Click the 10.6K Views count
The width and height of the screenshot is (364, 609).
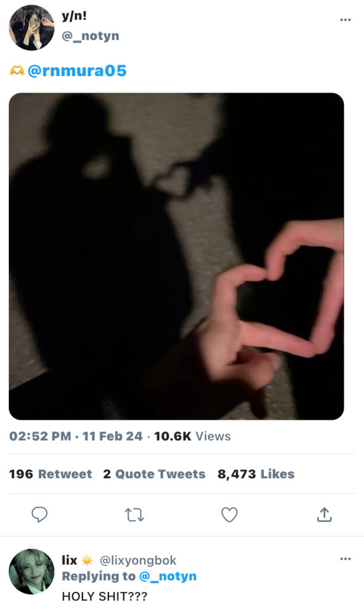193,436
